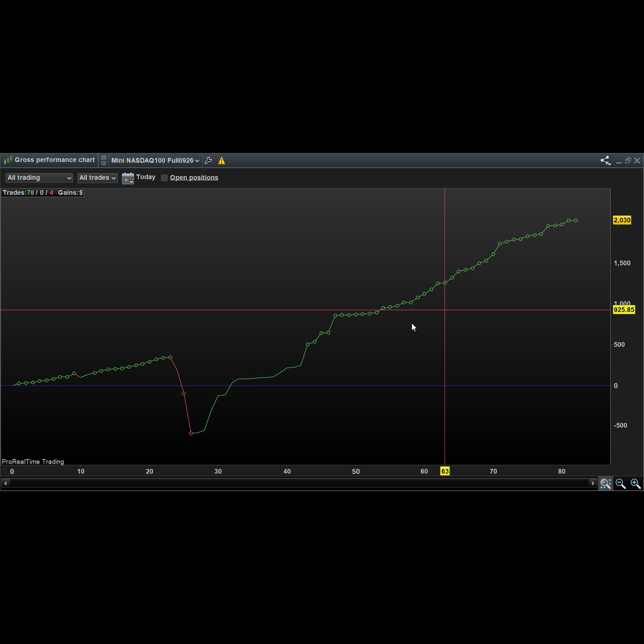Image resolution: width=644 pixels, height=644 pixels.
Task: Open chart settings with the wrench icon
Action: [208, 160]
